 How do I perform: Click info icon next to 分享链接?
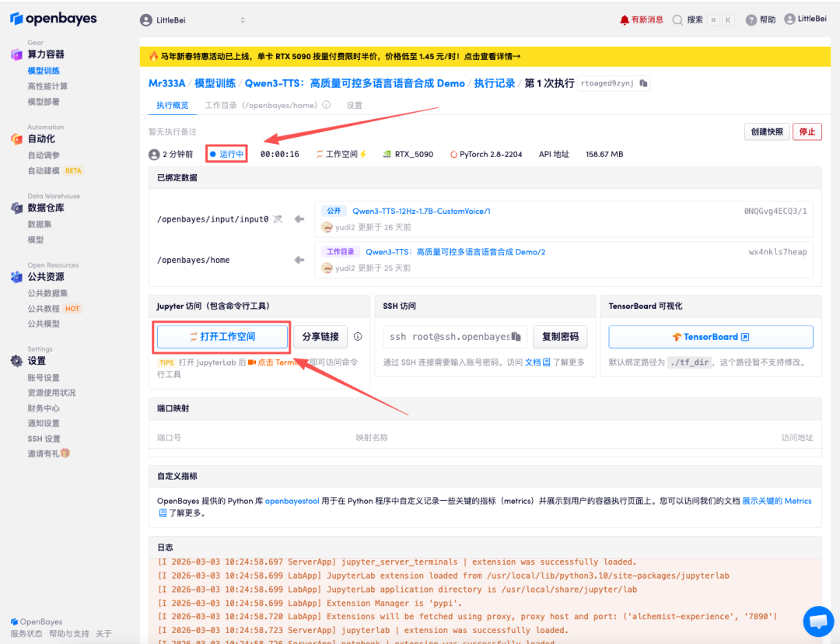tap(358, 337)
